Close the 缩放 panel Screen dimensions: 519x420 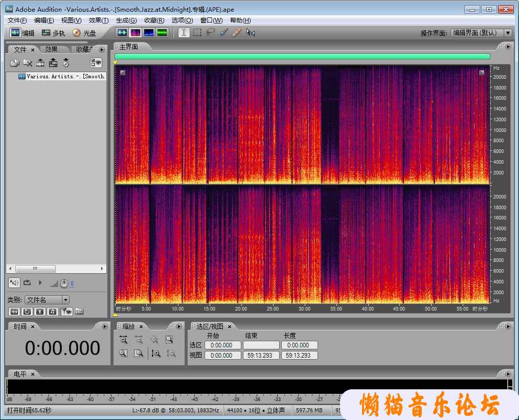[x=141, y=327]
